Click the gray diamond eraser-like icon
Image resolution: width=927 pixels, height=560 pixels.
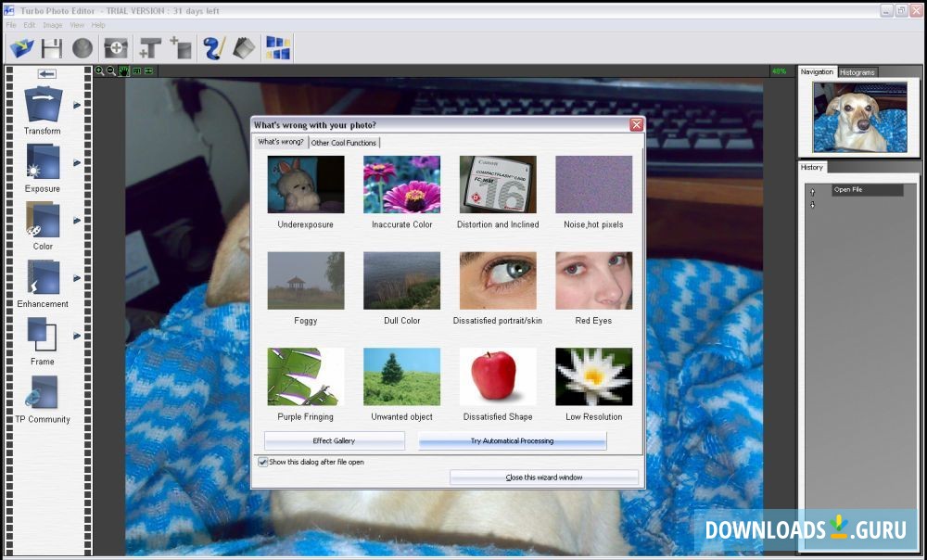244,48
